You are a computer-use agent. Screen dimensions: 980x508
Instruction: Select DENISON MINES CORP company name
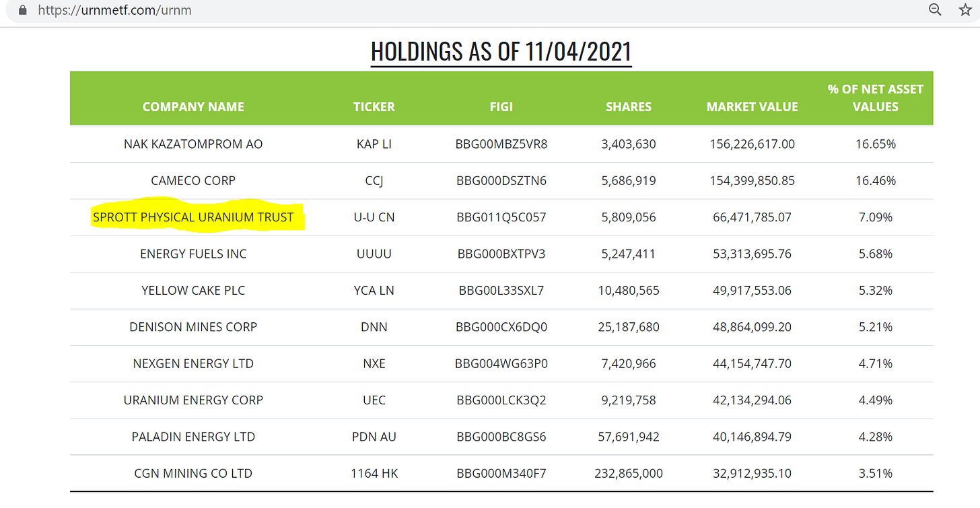pyautogui.click(x=193, y=327)
